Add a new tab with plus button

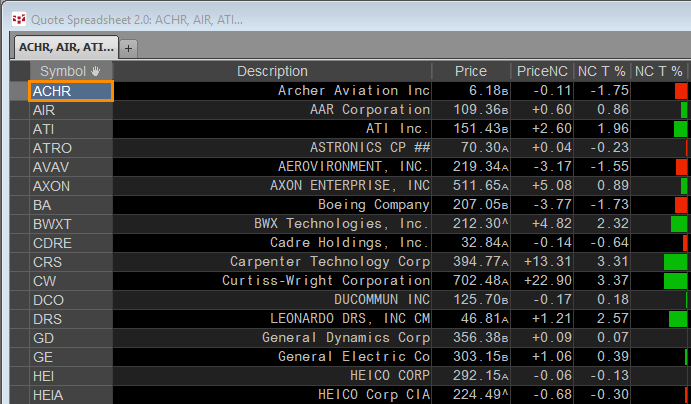click(x=129, y=48)
